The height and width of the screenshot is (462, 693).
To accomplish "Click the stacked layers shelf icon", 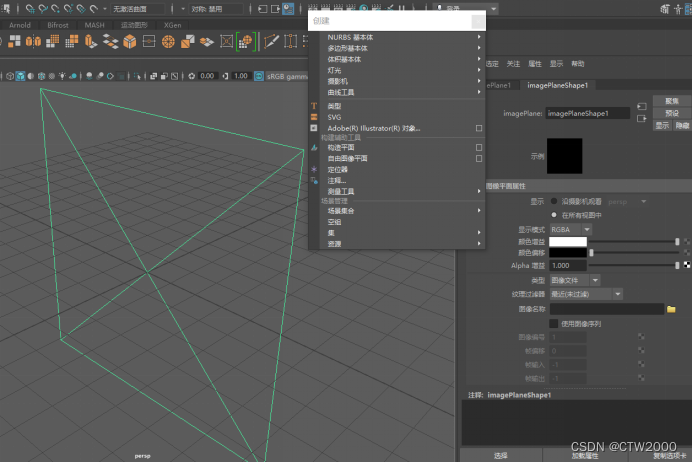I will pyautogui.click(x=110, y=42).
